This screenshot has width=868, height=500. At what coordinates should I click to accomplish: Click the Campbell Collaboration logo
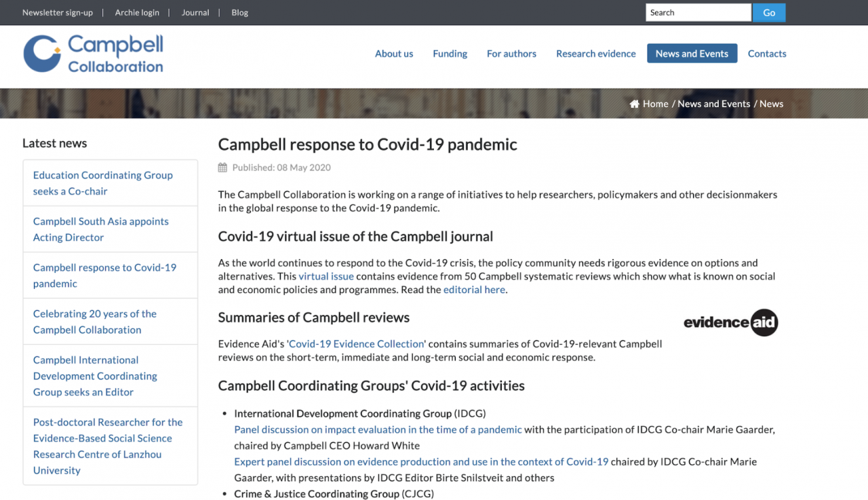(93, 53)
